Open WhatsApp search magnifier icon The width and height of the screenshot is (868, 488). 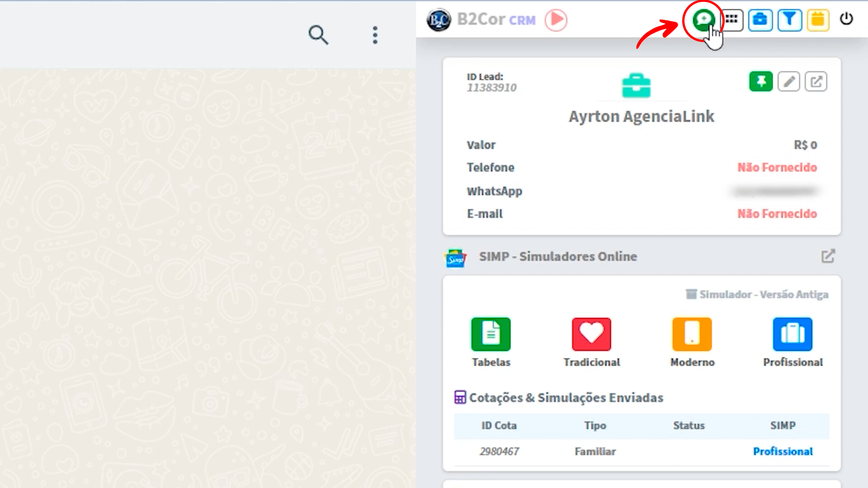318,35
